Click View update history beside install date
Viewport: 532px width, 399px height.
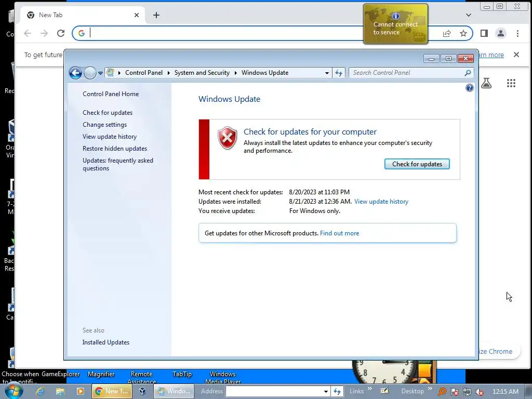[381, 202]
